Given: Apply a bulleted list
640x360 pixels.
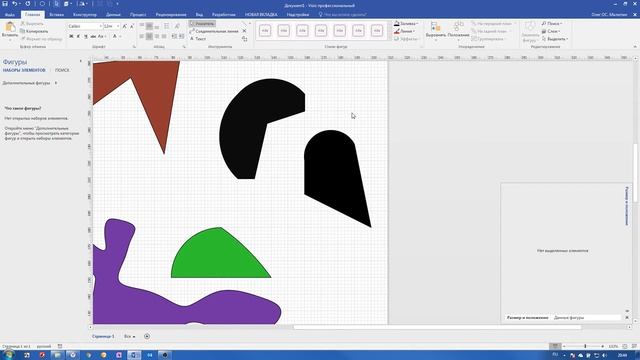Looking at the screenshot, I should pos(167,26).
